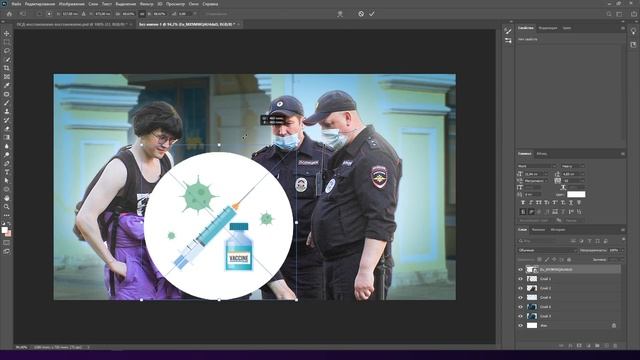Image resolution: width=640 pixels, height=360 pixels.
Task: Select the Move tool
Action: pyautogui.click(x=7, y=33)
